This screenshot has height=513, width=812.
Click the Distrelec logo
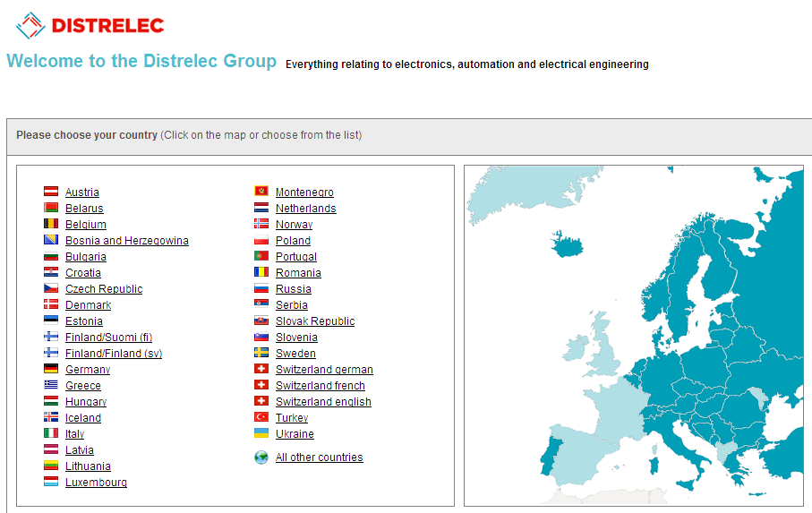click(90, 25)
